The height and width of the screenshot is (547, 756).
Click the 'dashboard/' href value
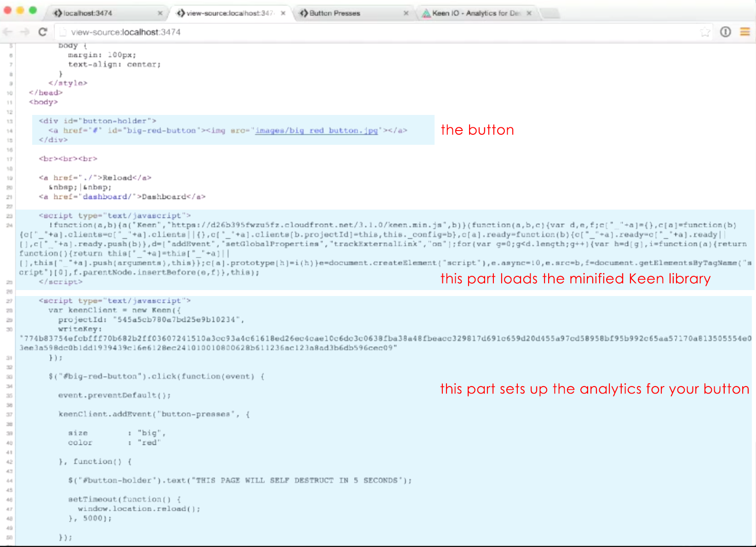click(x=107, y=197)
